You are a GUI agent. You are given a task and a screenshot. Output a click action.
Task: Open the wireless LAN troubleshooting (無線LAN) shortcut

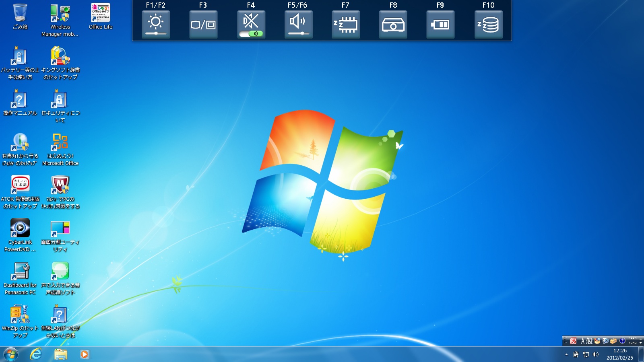[x=60, y=322]
